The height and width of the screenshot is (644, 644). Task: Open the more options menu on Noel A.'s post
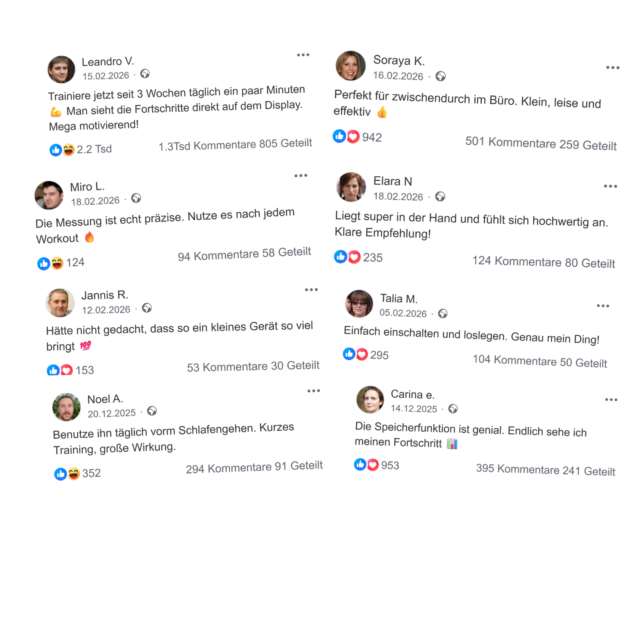tap(313, 391)
